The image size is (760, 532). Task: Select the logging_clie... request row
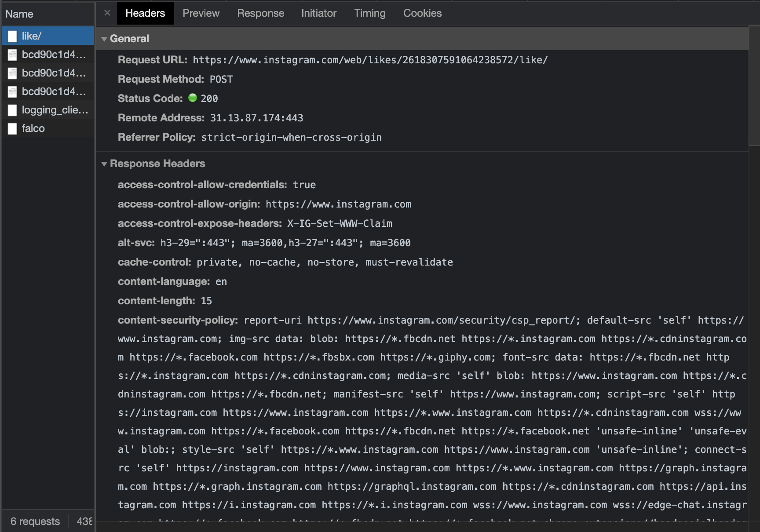pos(48,110)
